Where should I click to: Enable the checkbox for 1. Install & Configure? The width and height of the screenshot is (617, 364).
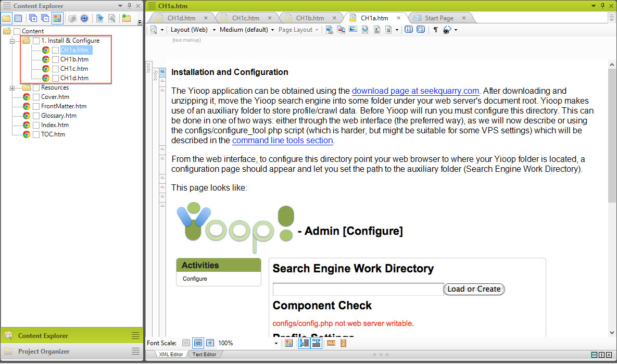pos(36,41)
